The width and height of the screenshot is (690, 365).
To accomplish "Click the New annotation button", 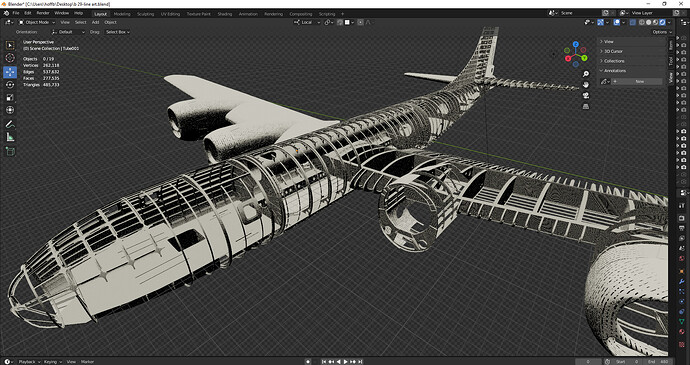I will click(637, 81).
